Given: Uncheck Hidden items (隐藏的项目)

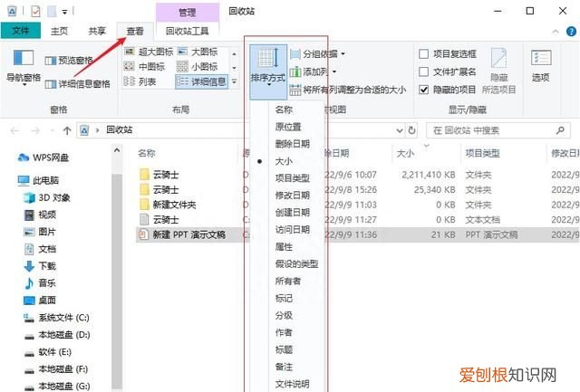Looking at the screenshot, I should point(448,90).
